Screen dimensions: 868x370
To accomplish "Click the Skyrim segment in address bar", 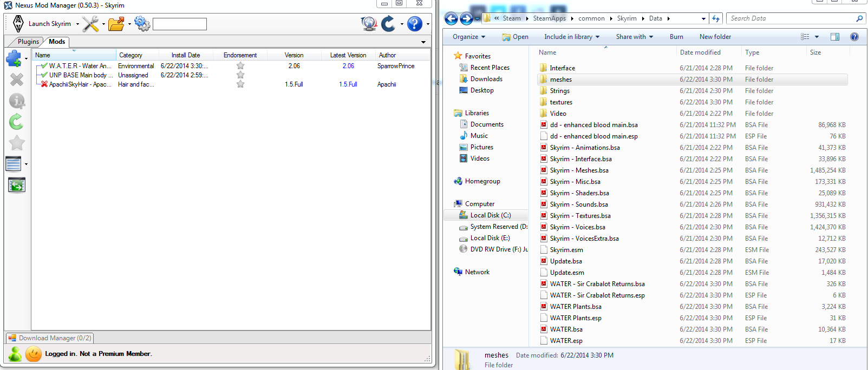I will tap(626, 18).
